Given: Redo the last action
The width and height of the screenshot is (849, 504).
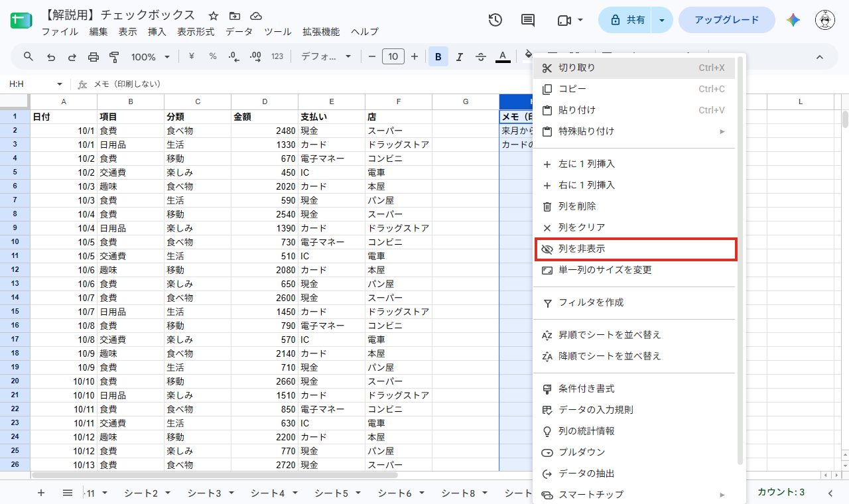Looking at the screenshot, I should point(72,56).
